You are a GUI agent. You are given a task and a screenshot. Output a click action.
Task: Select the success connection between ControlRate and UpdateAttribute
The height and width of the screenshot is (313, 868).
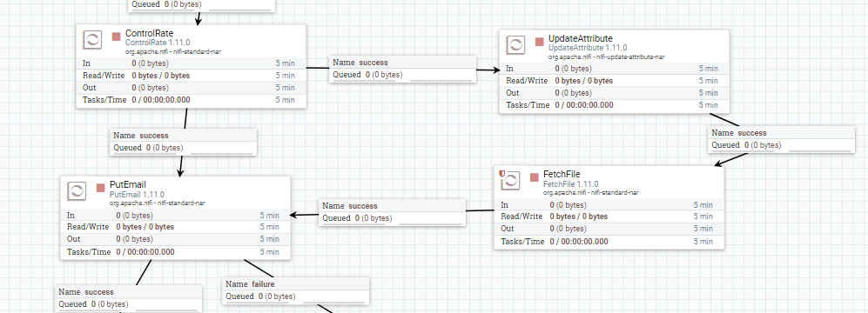(x=402, y=69)
